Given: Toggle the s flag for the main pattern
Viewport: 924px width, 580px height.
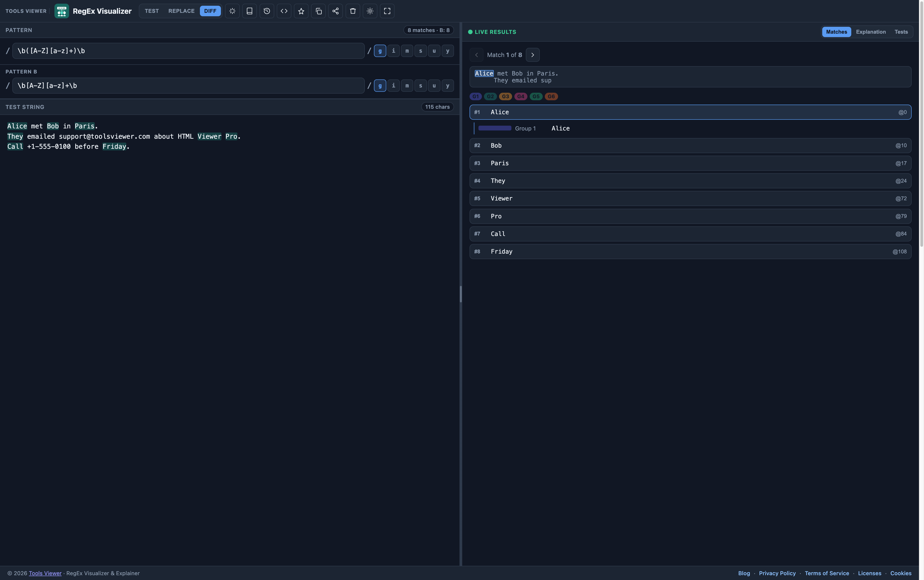Looking at the screenshot, I should click(x=420, y=51).
